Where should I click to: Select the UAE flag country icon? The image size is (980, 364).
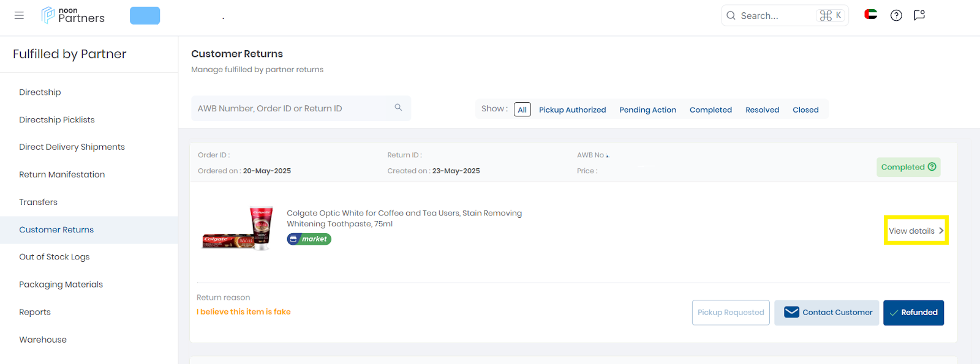(870, 15)
